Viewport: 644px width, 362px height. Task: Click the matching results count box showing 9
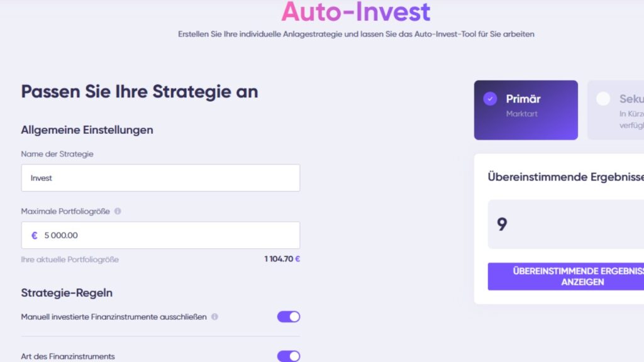point(566,224)
